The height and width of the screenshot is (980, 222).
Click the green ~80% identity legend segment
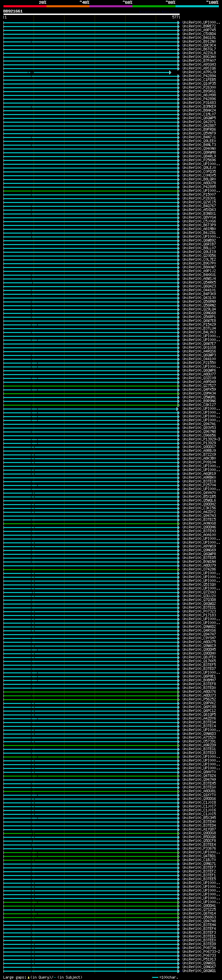[154, 6]
